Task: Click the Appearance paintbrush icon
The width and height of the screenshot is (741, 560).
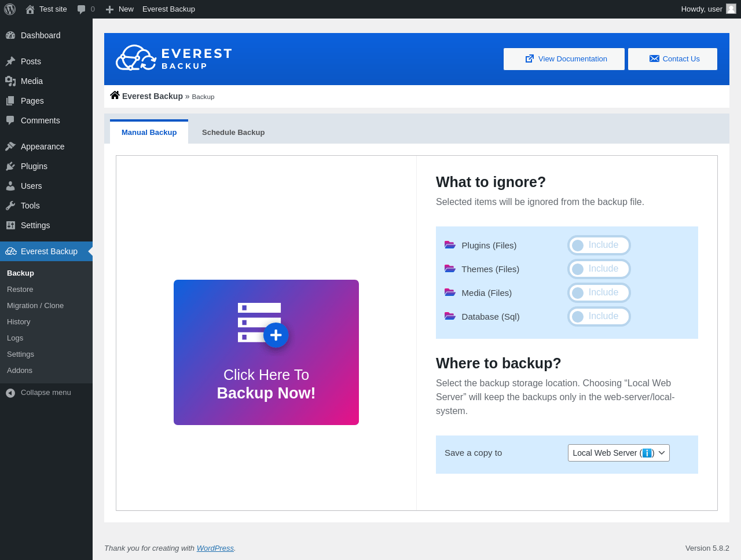Action: [10, 147]
